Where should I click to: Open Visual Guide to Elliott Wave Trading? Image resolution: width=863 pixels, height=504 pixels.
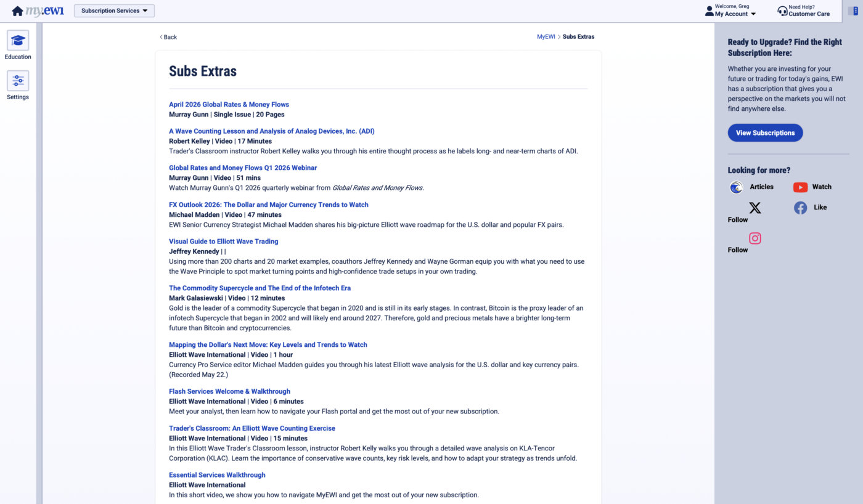[x=224, y=242]
